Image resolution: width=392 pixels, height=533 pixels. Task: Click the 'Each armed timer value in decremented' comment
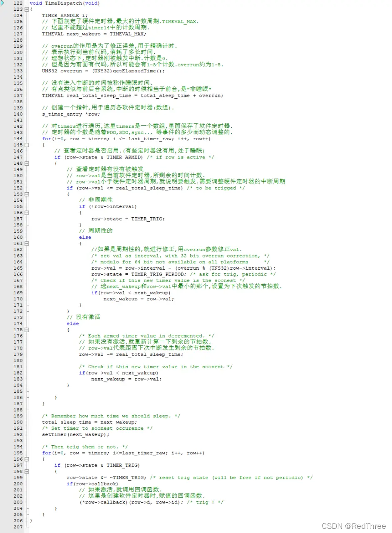[x=146, y=336]
